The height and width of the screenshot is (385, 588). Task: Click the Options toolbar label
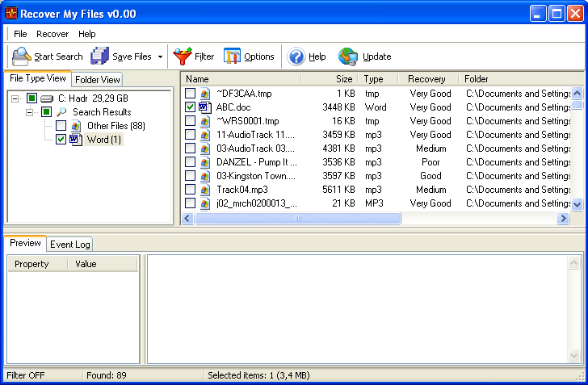pyautogui.click(x=259, y=56)
